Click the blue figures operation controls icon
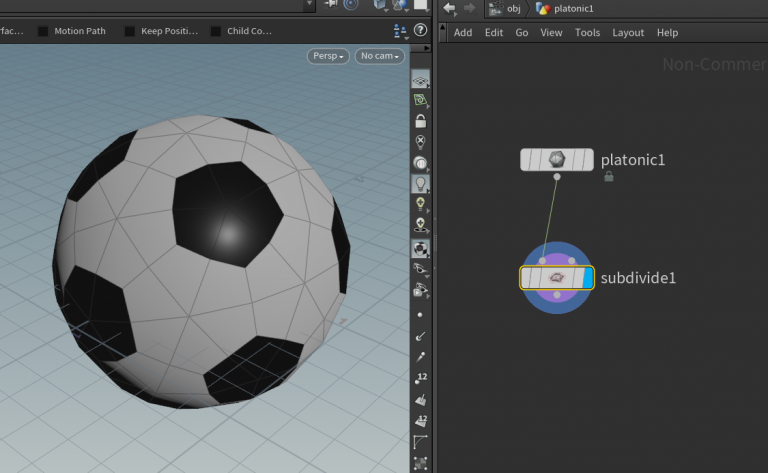768x473 pixels. click(x=400, y=31)
